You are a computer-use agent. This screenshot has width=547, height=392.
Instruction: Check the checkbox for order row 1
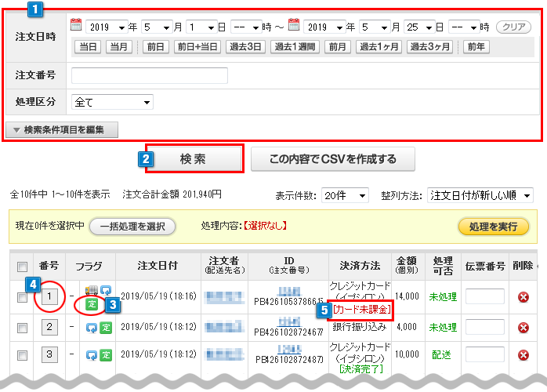[22, 297]
